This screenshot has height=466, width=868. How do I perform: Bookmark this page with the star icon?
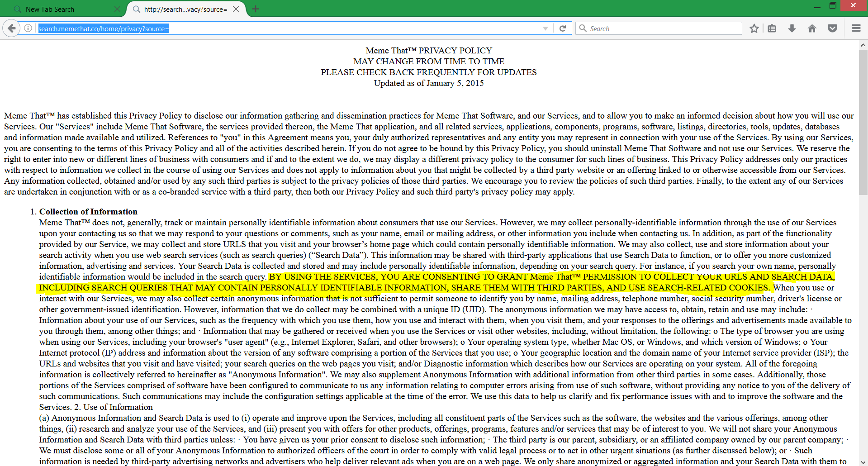click(754, 29)
